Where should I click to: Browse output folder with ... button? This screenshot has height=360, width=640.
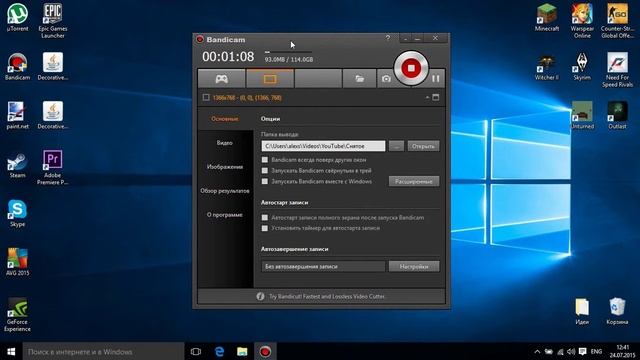coord(396,146)
